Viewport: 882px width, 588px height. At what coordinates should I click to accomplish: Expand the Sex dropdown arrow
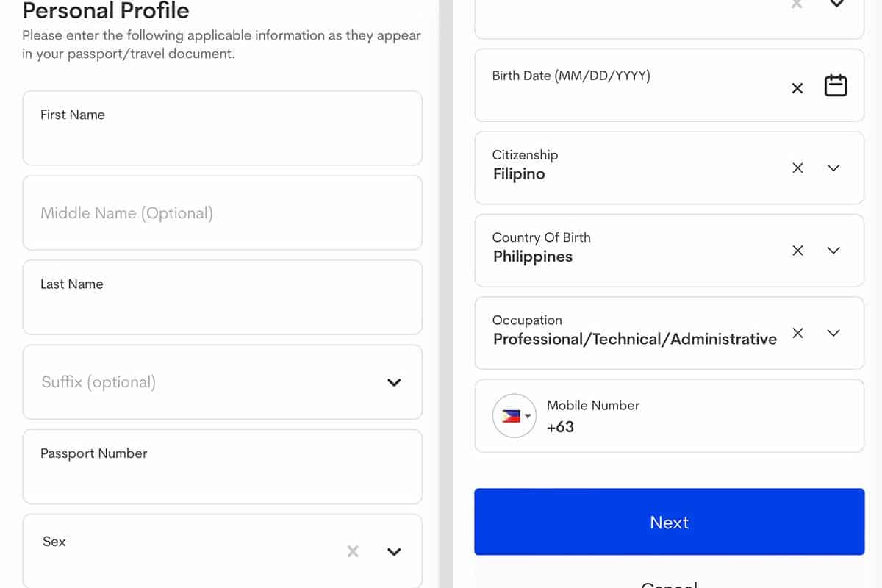[394, 551]
